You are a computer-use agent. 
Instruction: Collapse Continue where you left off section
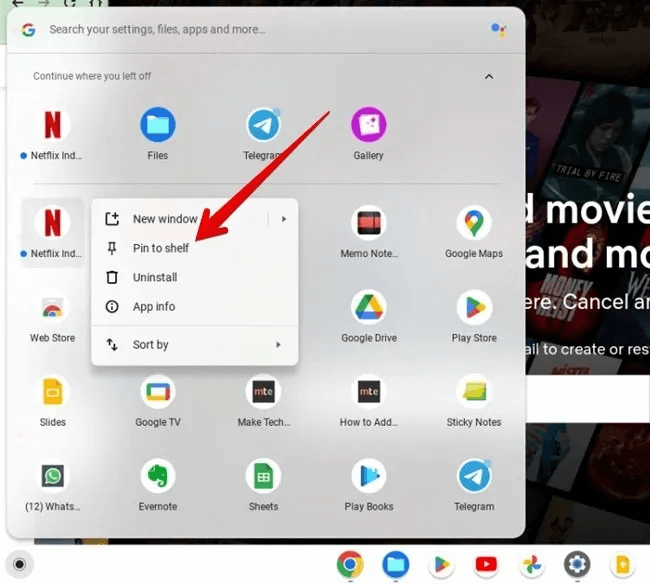[x=489, y=76]
